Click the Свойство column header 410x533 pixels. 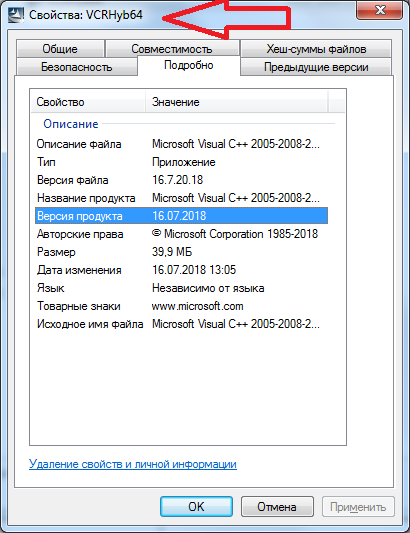pos(88,102)
